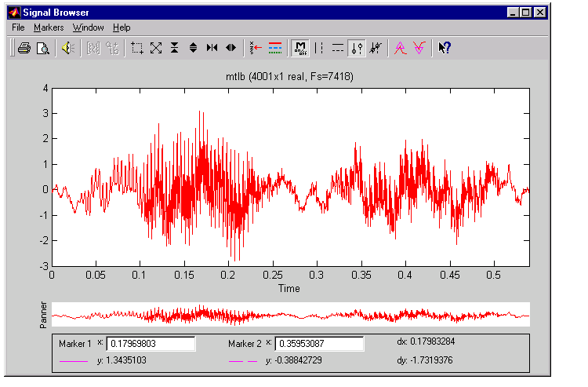Open the Markers menu

coord(49,27)
